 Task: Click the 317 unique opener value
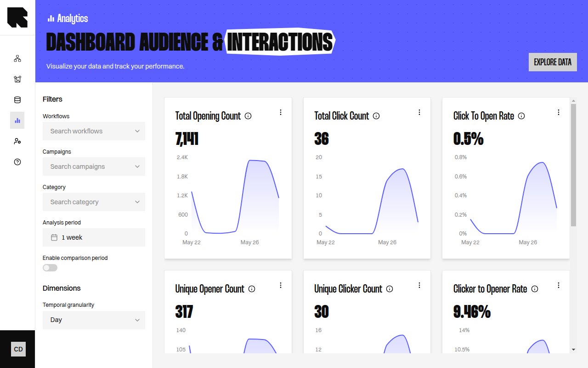(184, 312)
